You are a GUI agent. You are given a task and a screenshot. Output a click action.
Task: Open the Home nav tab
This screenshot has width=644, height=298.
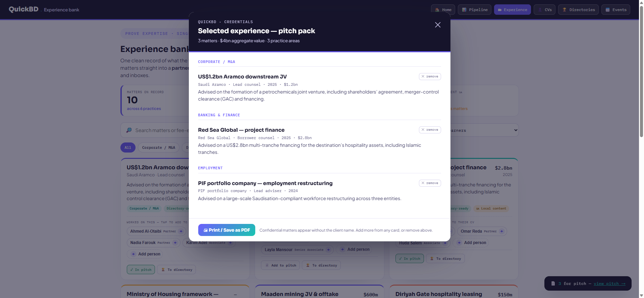click(x=443, y=10)
